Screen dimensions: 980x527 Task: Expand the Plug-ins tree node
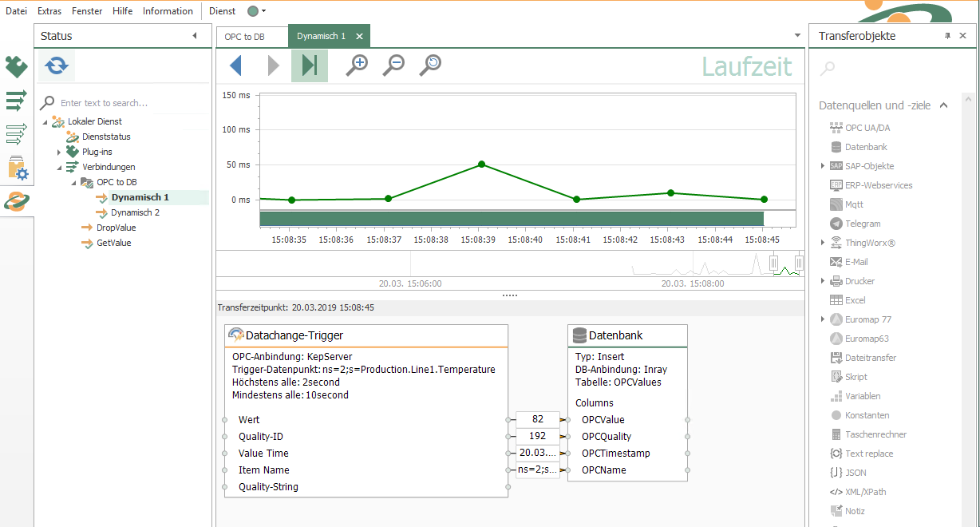[x=59, y=152]
